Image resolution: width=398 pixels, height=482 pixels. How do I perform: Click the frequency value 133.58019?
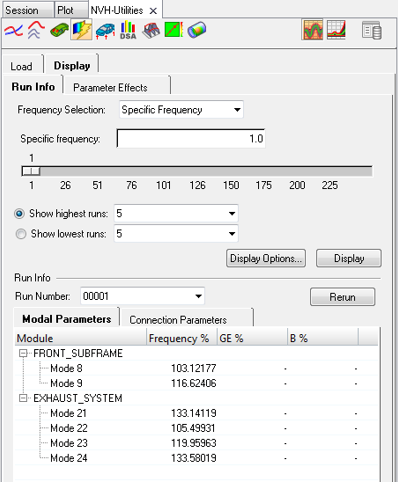(x=194, y=458)
